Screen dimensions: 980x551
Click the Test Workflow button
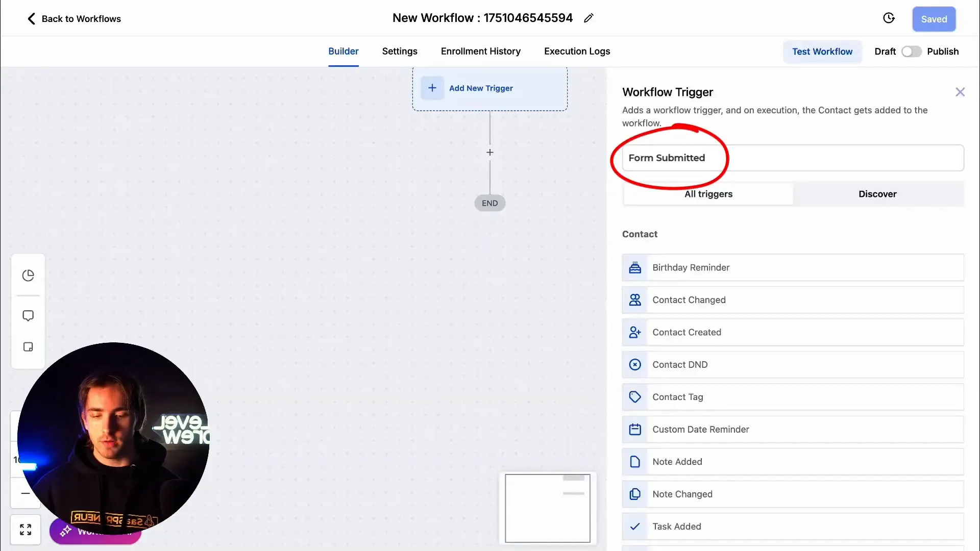(x=822, y=52)
